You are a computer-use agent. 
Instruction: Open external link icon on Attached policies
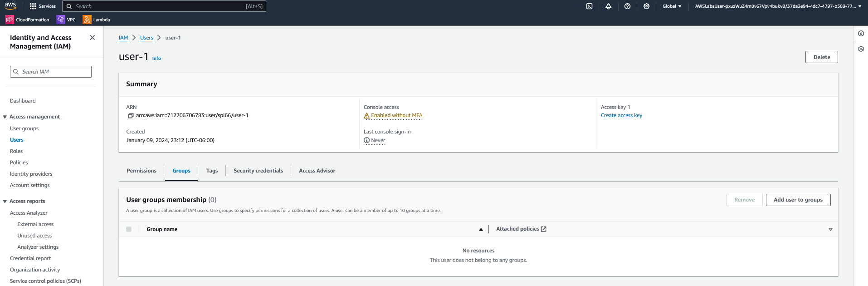tap(544, 229)
